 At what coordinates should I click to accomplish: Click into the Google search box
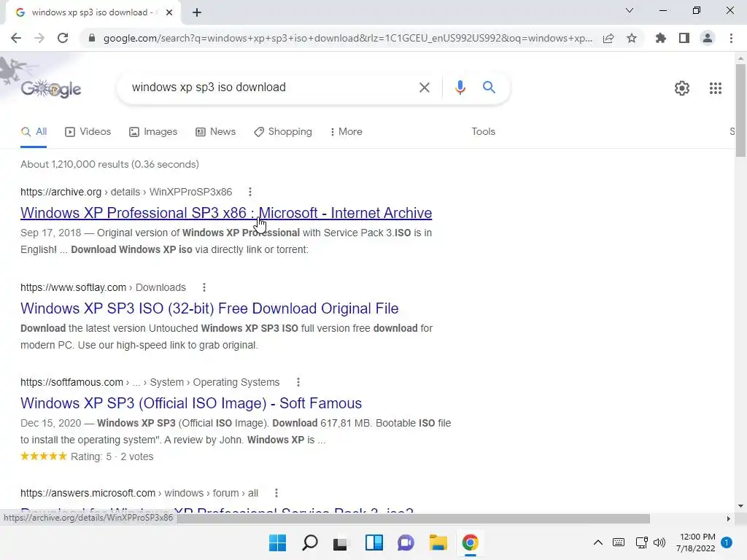[271, 87]
